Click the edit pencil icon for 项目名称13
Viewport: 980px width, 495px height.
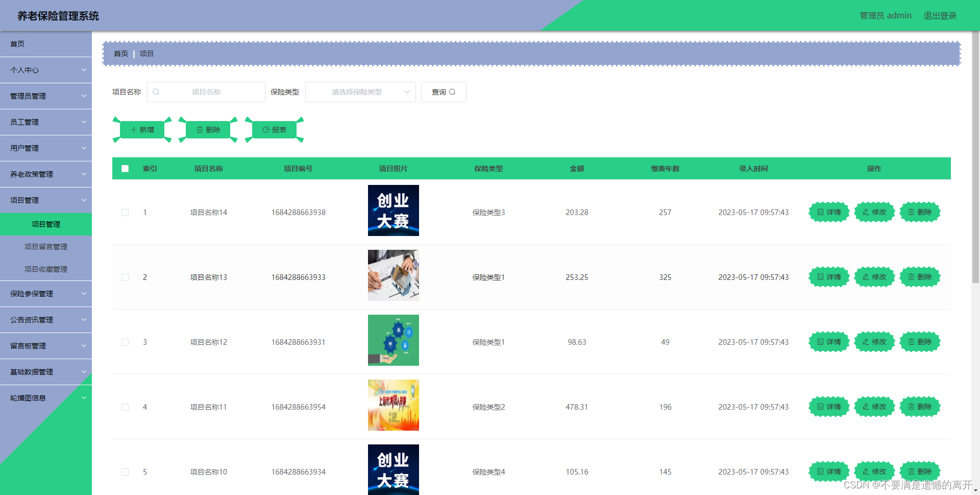pyautogui.click(x=865, y=277)
